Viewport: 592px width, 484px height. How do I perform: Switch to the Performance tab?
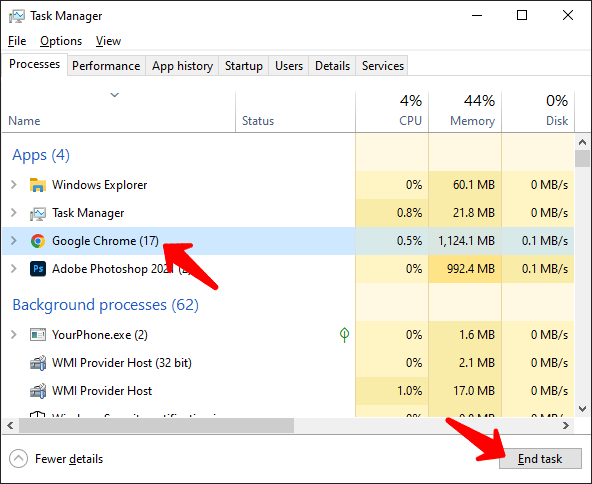point(106,66)
